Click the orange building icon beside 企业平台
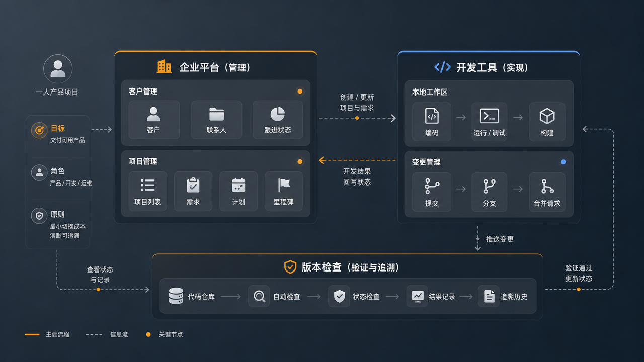Screen dimensions: 644x362 point(164,67)
